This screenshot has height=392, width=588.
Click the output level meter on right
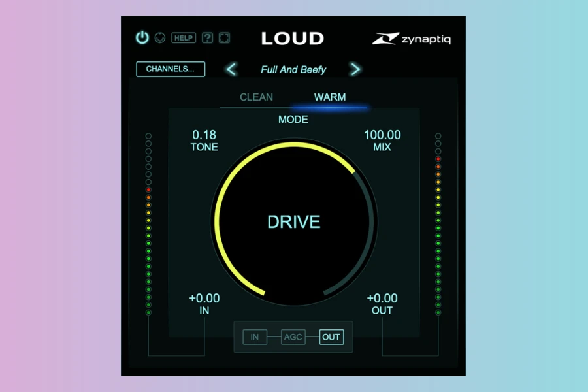click(438, 224)
